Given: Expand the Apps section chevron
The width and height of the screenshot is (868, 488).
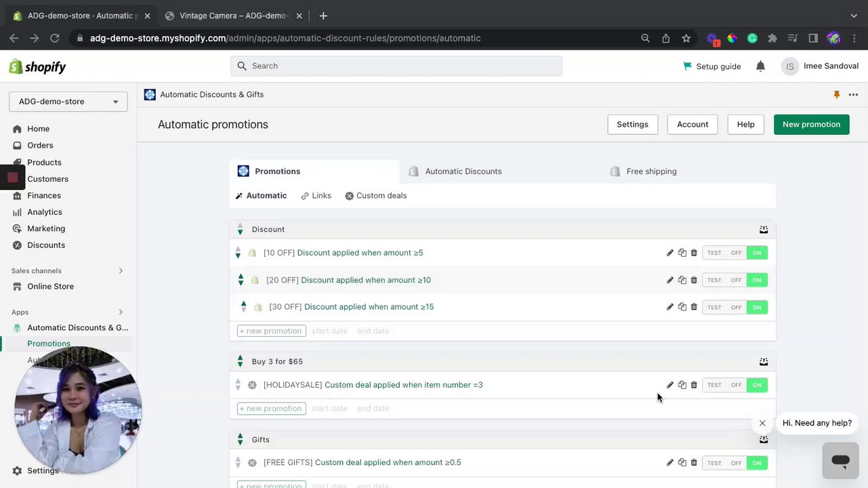Looking at the screenshot, I should coord(121,312).
